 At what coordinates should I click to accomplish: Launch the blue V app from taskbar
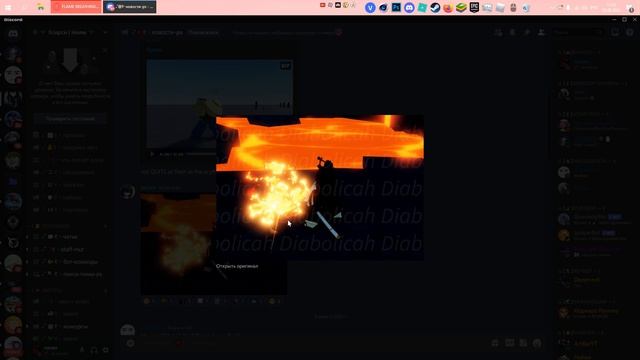(x=370, y=7)
